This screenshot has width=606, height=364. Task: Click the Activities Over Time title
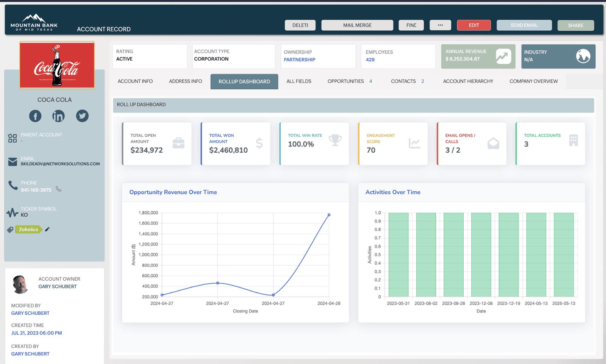coord(393,192)
